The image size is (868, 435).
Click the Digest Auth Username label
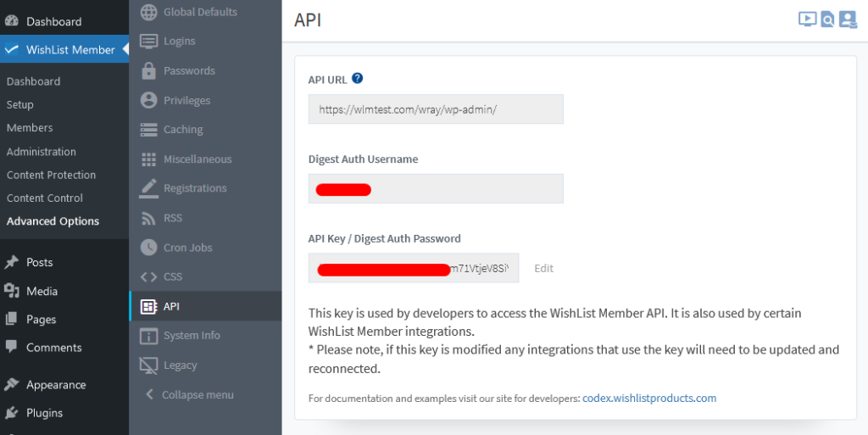tap(363, 159)
